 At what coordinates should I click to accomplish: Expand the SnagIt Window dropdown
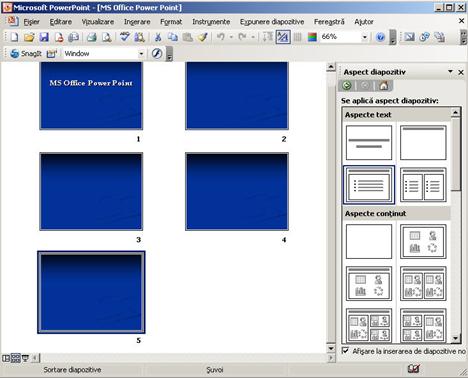141,54
